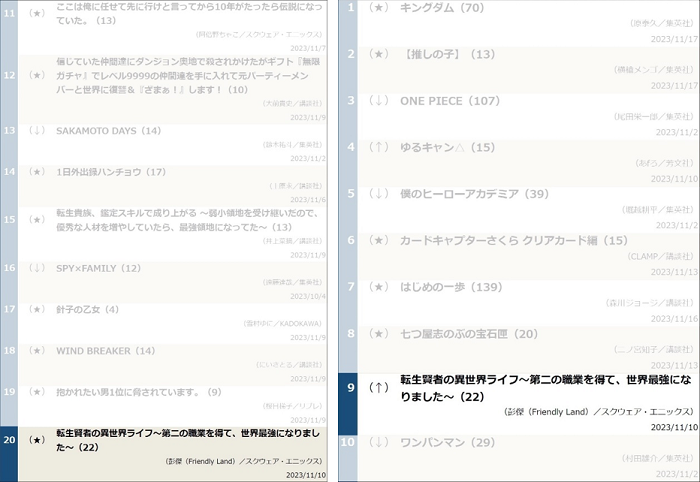Click the date 2023/11/16 under はじめの一歩

(674, 319)
